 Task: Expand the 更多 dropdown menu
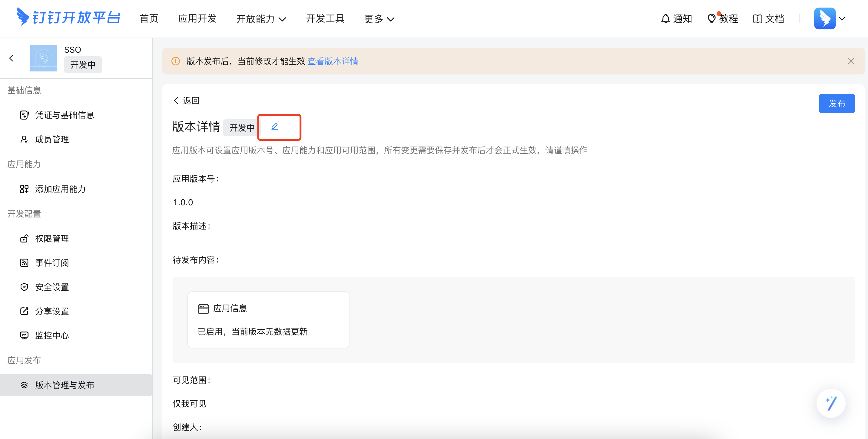(379, 19)
